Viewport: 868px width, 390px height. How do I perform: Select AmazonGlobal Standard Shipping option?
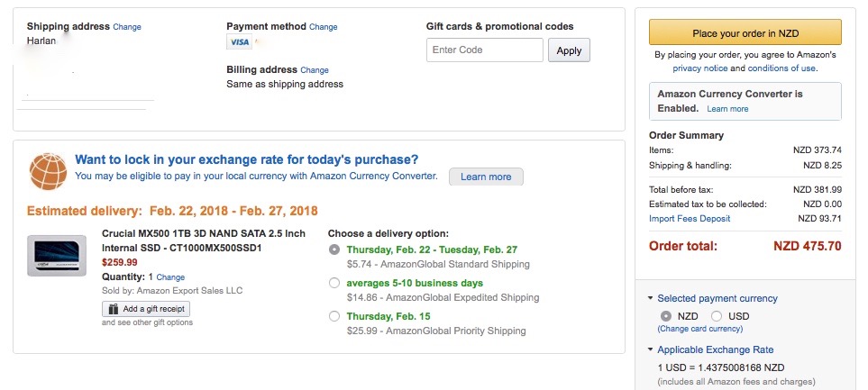(x=334, y=249)
